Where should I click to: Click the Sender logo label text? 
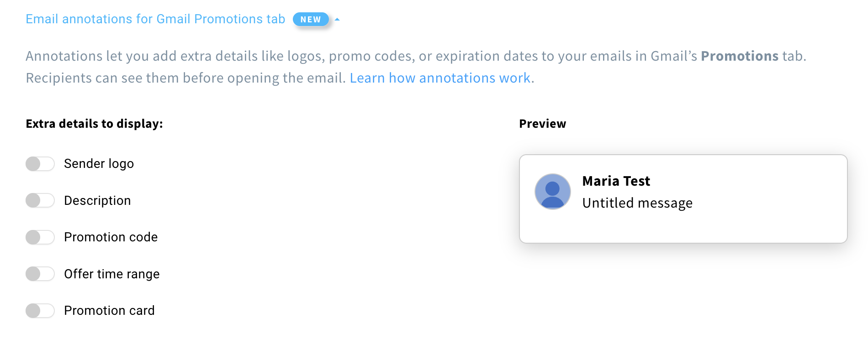[99, 164]
